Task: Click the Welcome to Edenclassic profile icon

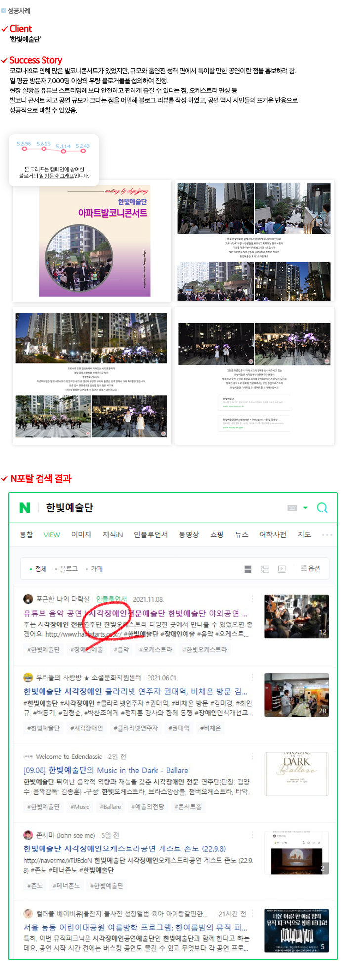Action: point(28,757)
